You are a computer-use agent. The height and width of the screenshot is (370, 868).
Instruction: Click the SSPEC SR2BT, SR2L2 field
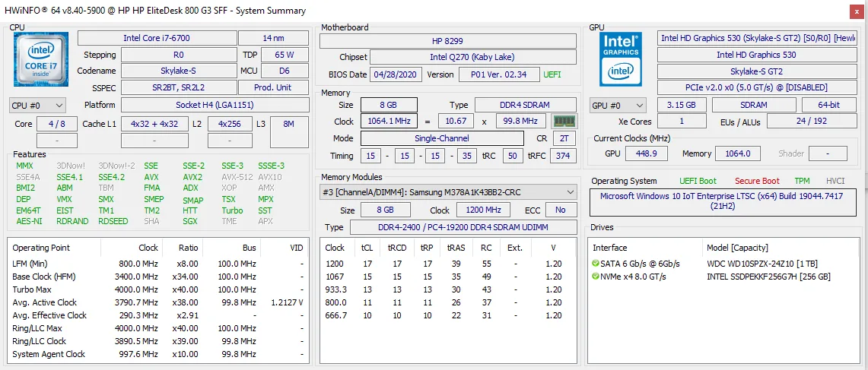pos(178,87)
